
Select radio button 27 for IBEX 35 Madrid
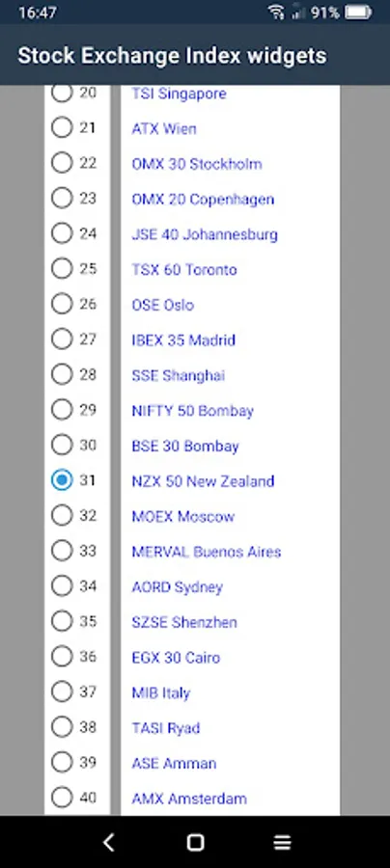click(x=62, y=339)
